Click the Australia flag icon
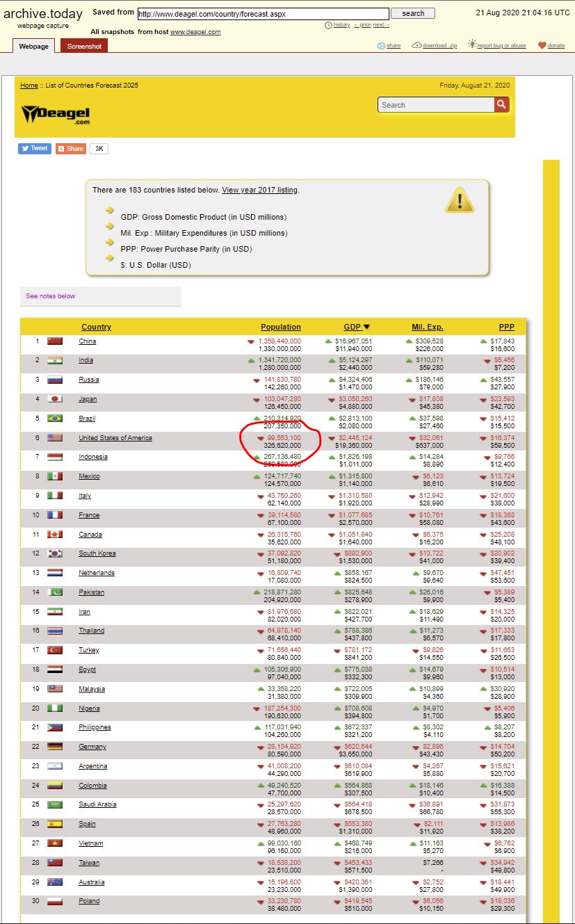575x924 pixels. [55, 882]
